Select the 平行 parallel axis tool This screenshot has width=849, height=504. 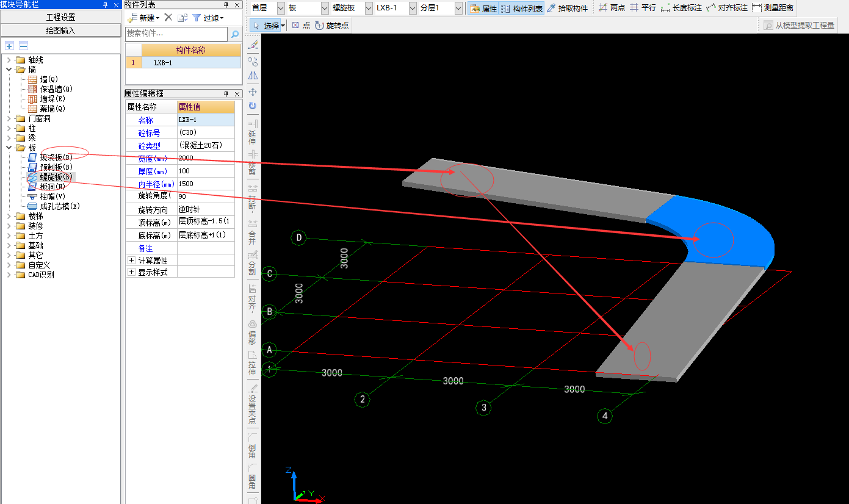point(643,8)
